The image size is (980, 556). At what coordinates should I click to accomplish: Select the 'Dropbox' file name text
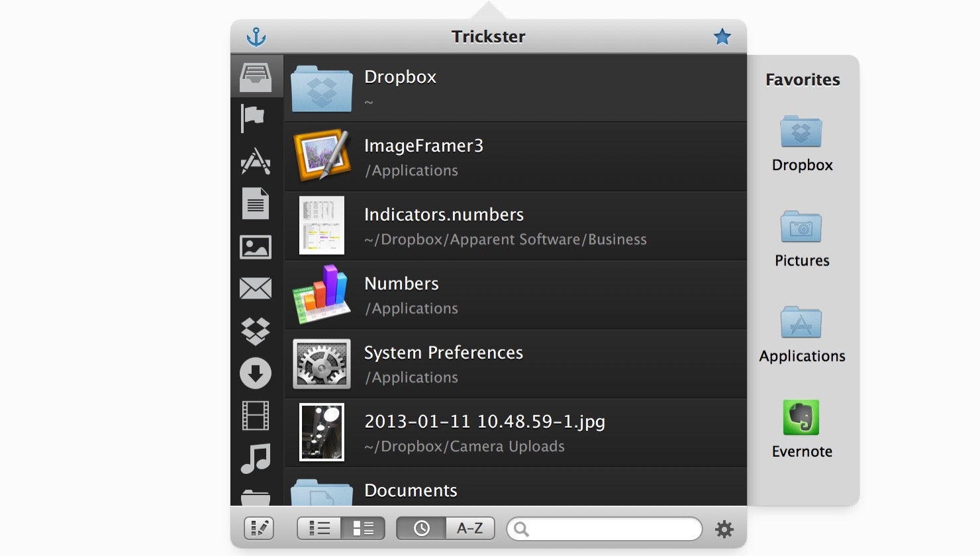[x=400, y=77]
